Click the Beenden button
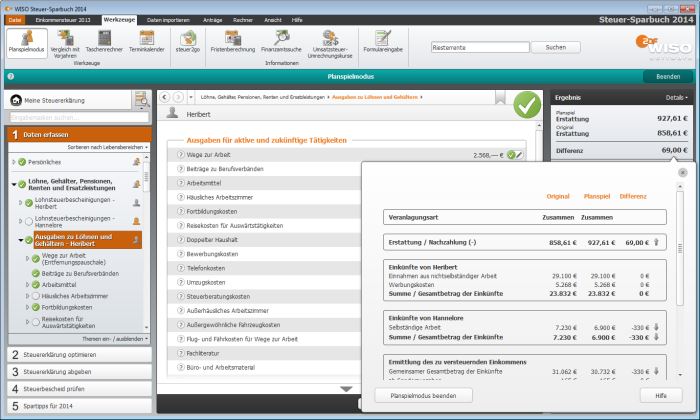The image size is (700, 420). pyautogui.click(x=668, y=77)
